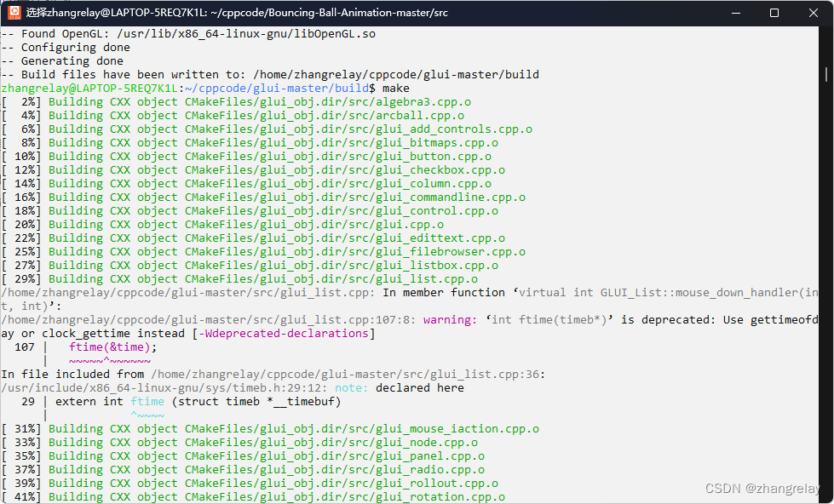The height and width of the screenshot is (504, 834).
Task: Click the glui_add_controls.cpp.o build line
Action: 267,129
